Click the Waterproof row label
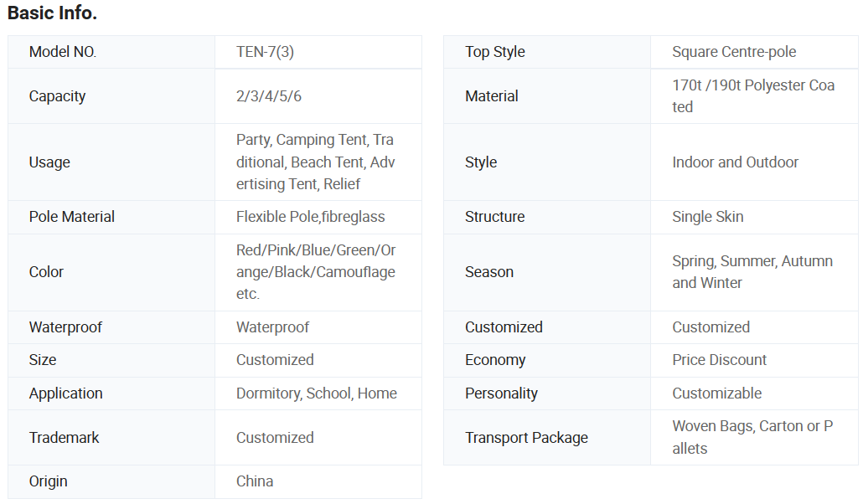Image resolution: width=863 pixels, height=504 pixels. 65,327
